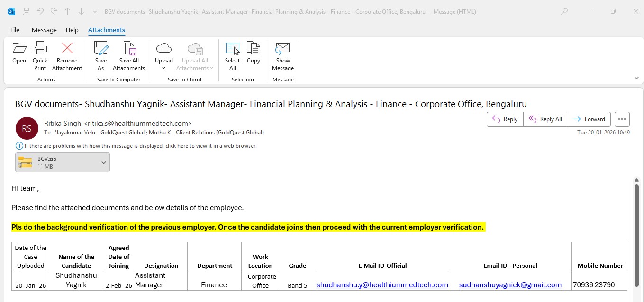Click the Forward button

[x=590, y=119]
